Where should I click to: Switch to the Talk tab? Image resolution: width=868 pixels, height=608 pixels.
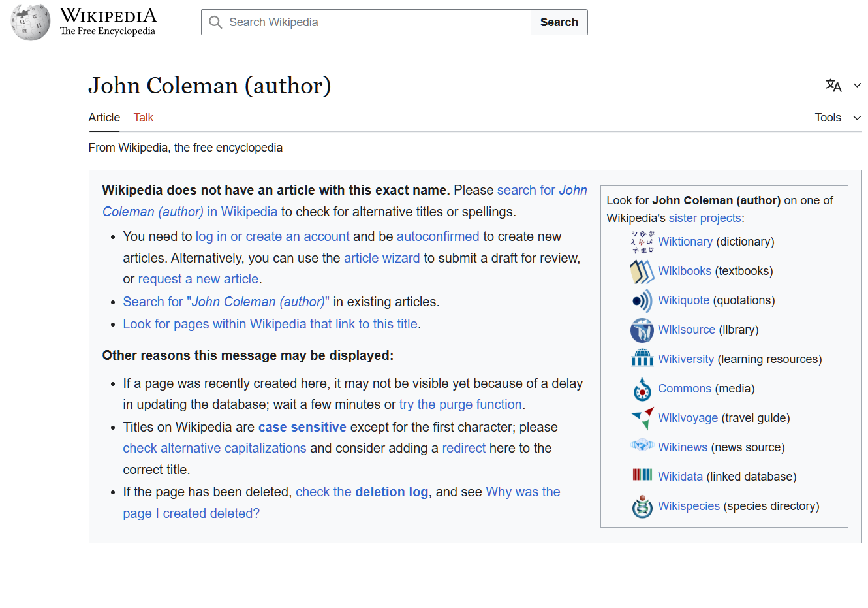144,118
